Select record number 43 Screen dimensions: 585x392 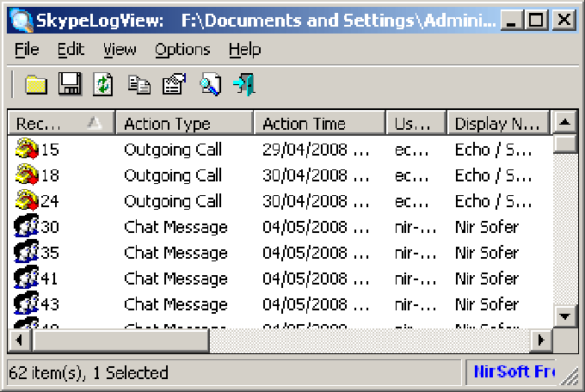click(x=50, y=304)
